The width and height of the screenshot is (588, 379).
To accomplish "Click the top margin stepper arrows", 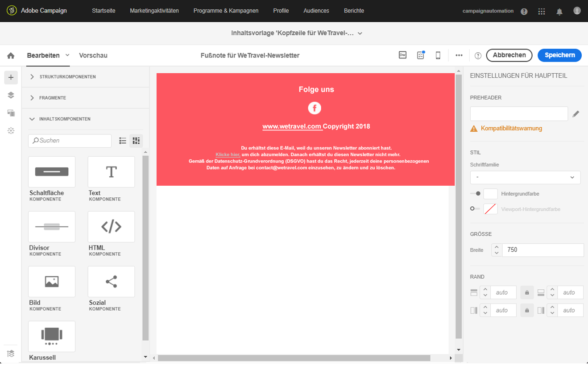I will tap(485, 292).
